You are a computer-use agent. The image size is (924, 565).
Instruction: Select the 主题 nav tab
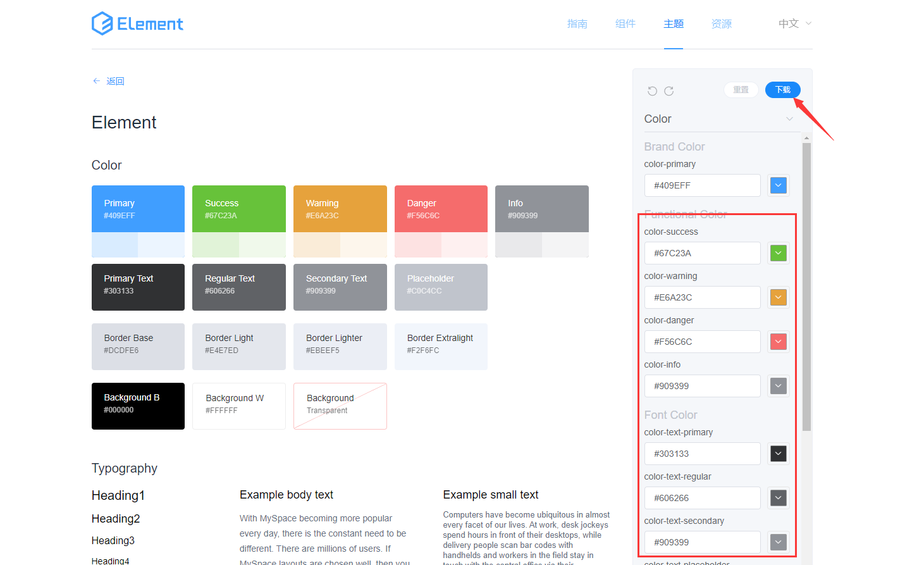tap(673, 24)
